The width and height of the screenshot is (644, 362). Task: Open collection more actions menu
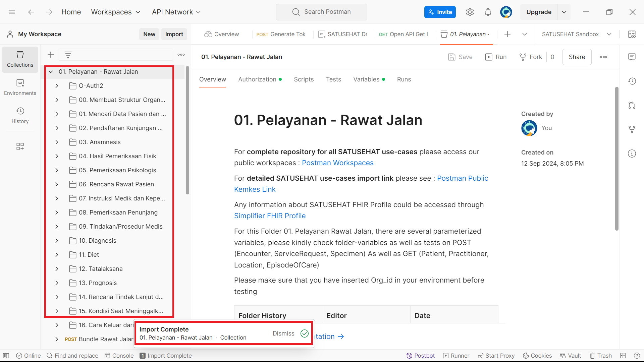(604, 57)
